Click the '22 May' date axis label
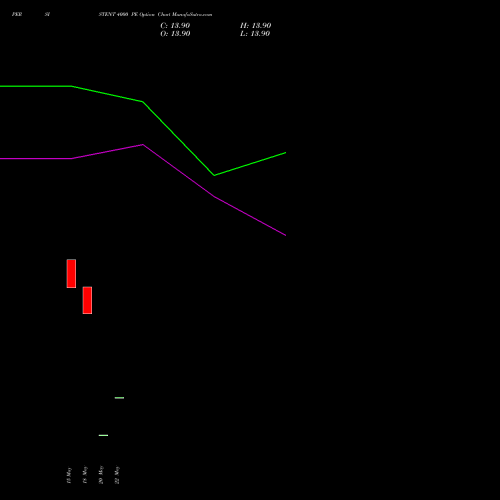 (x=117, y=475)
